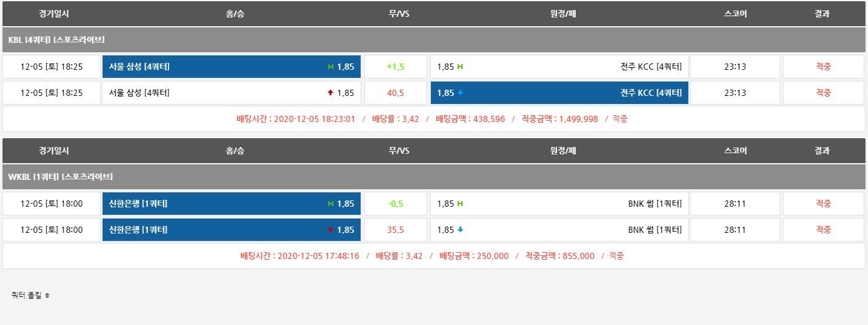Image resolution: width=868 pixels, height=325 pixels.
Task: Select the highlighted 전주 KCC [4쿼터] under cell
Action: click(x=559, y=93)
